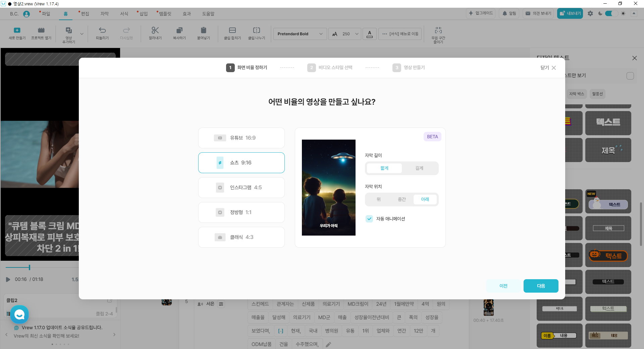Set subtitle position to 아래
The width and height of the screenshot is (644, 349).
click(425, 199)
